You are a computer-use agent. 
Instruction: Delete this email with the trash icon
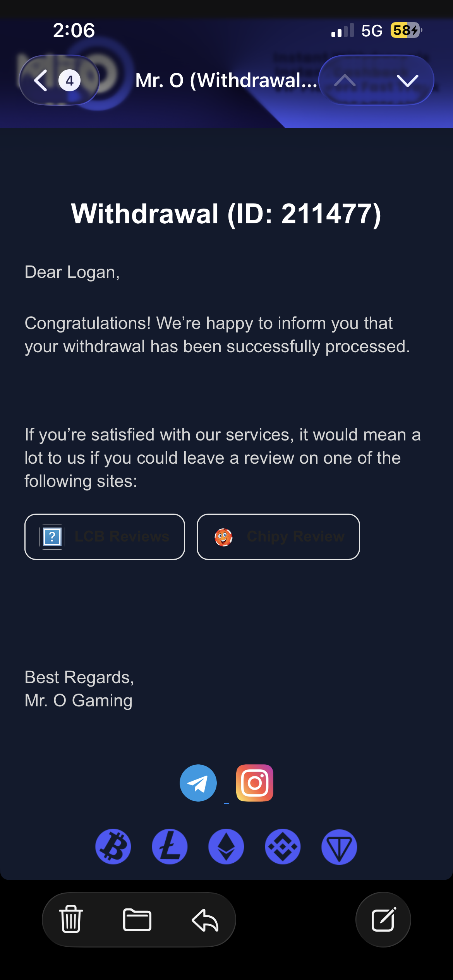click(x=71, y=919)
